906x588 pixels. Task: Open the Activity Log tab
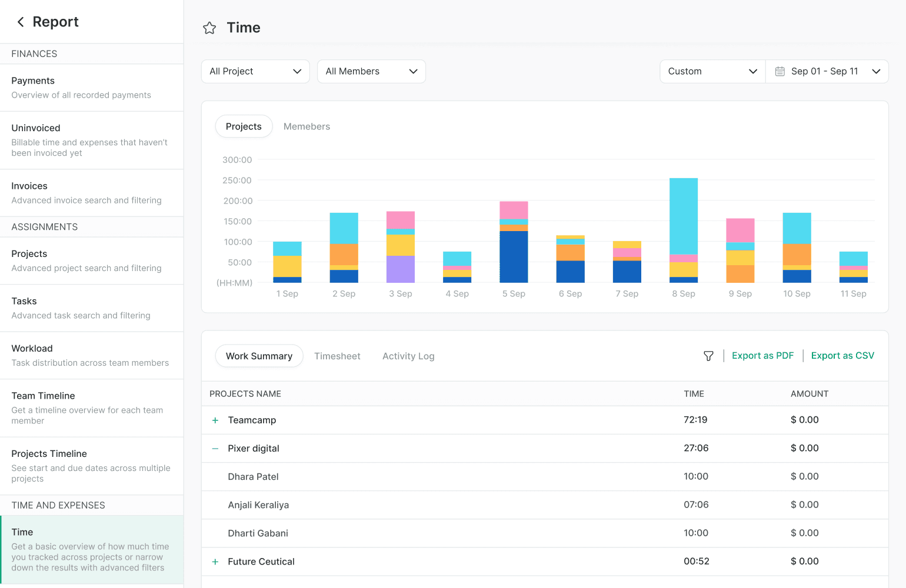[x=408, y=356]
